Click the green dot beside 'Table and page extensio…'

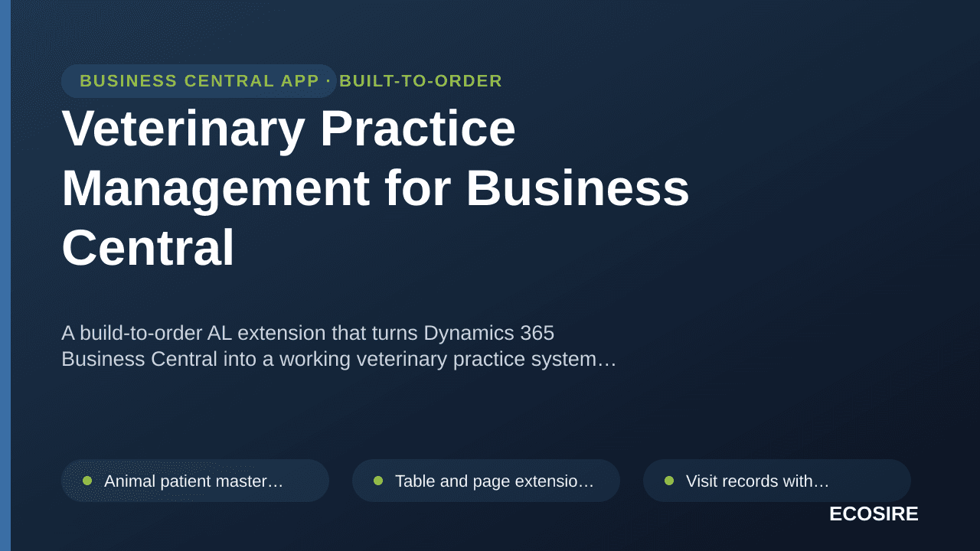click(x=378, y=481)
